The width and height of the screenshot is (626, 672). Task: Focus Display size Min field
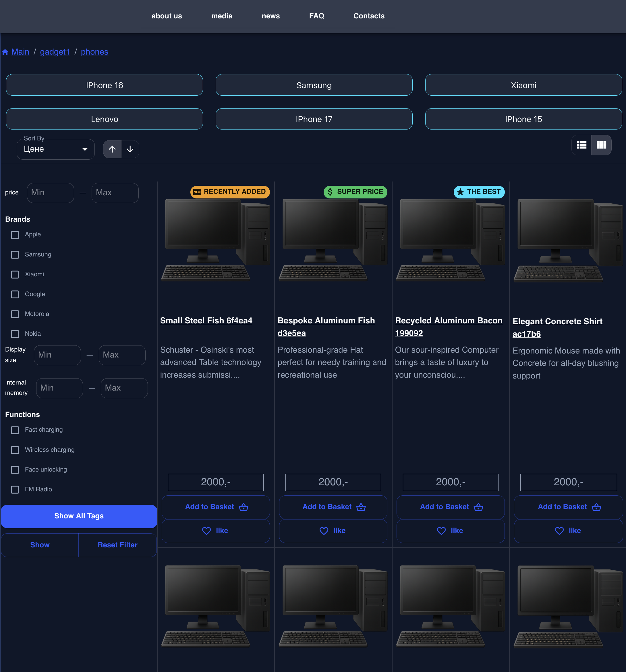(57, 355)
